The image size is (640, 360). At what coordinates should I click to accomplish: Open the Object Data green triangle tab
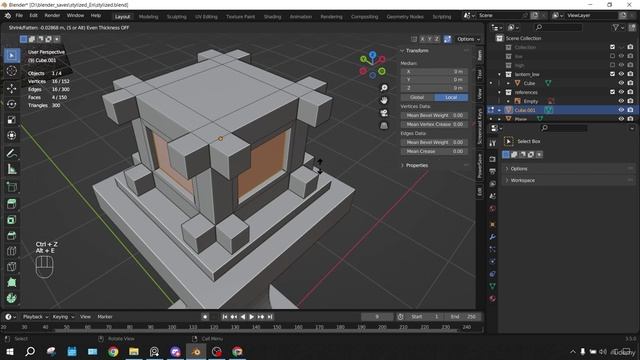tap(493, 286)
